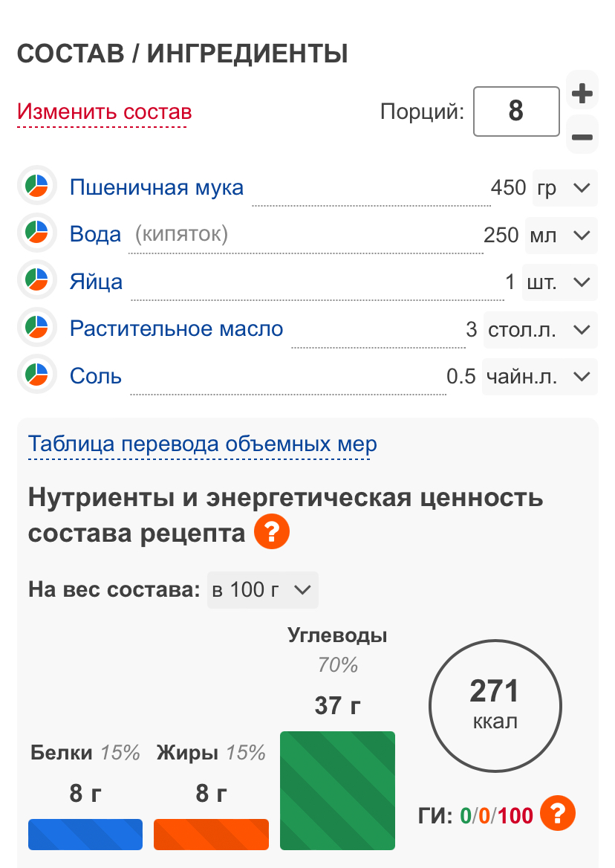Open unit dropdown for flour (гр)
The height and width of the screenshot is (868, 615).
click(564, 188)
